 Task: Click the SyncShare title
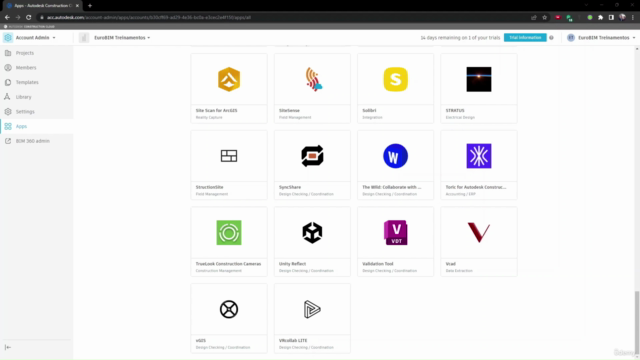pyautogui.click(x=290, y=187)
